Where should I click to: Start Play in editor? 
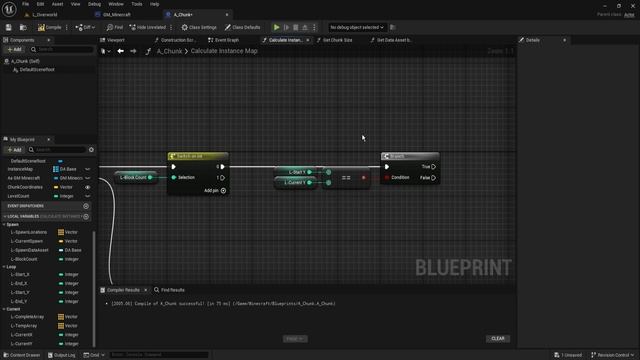pyautogui.click(x=276, y=27)
